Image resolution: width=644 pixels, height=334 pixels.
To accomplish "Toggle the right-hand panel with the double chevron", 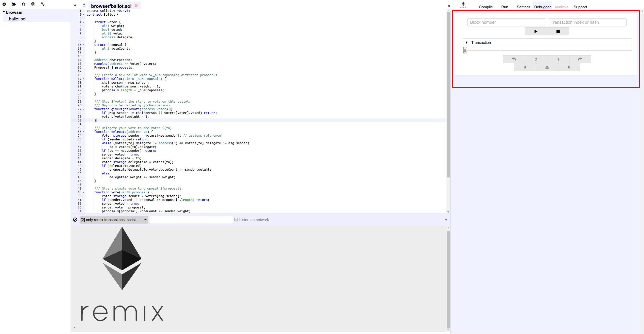I will click(x=449, y=6).
